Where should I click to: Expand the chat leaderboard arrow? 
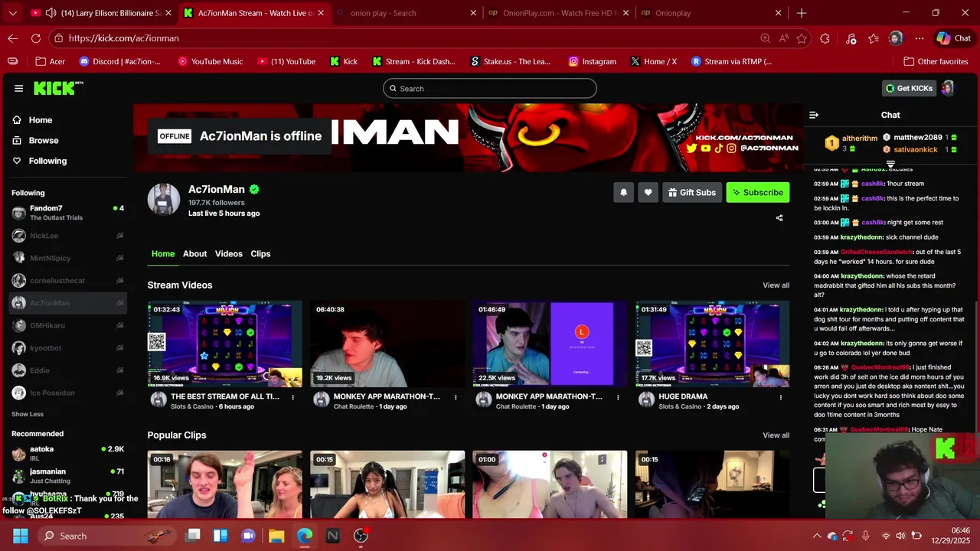pyautogui.click(x=890, y=165)
